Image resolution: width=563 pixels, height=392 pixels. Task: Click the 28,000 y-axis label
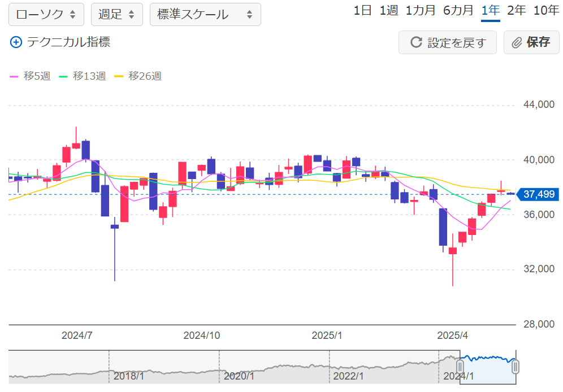539,325
